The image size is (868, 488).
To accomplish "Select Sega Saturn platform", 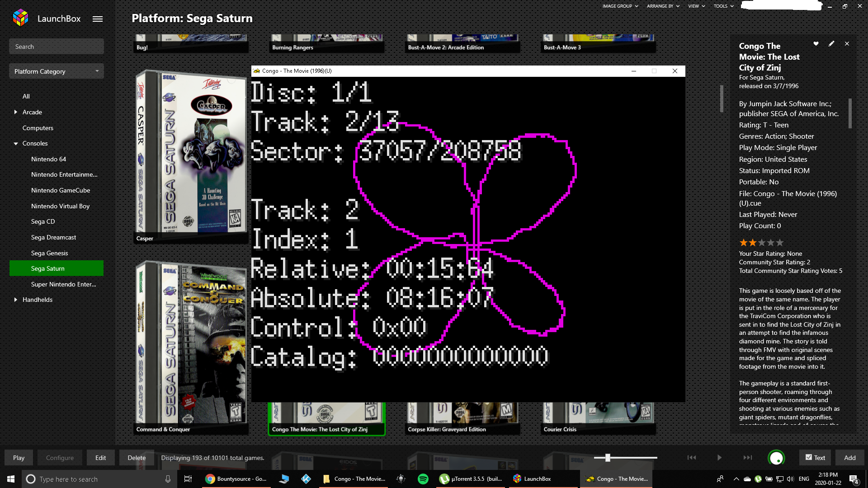I will tap(57, 268).
